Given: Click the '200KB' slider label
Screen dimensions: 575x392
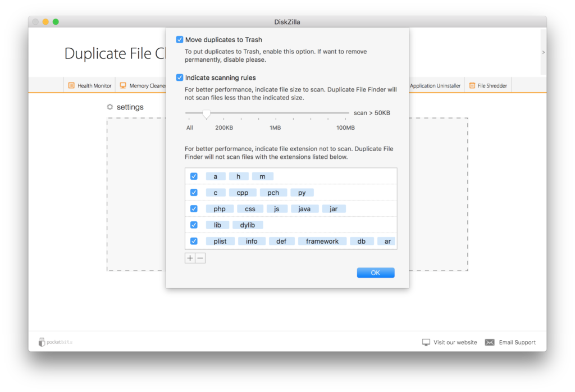Looking at the screenshot, I should tap(224, 127).
